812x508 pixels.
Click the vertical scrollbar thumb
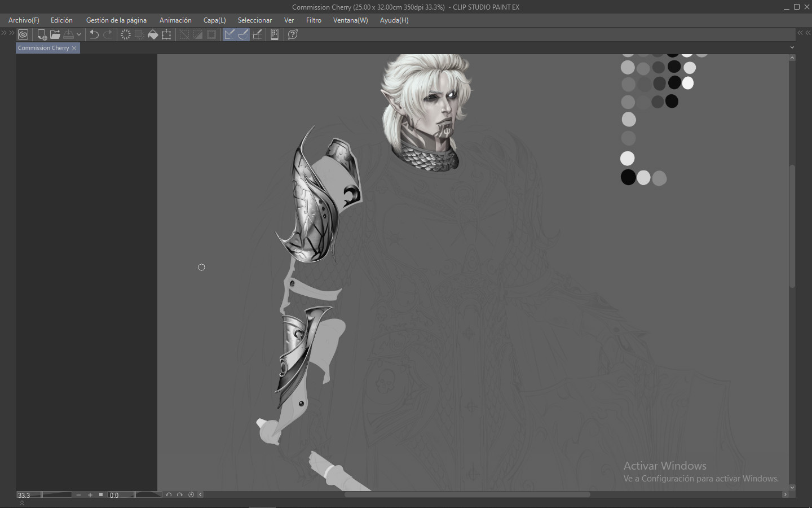click(x=792, y=226)
